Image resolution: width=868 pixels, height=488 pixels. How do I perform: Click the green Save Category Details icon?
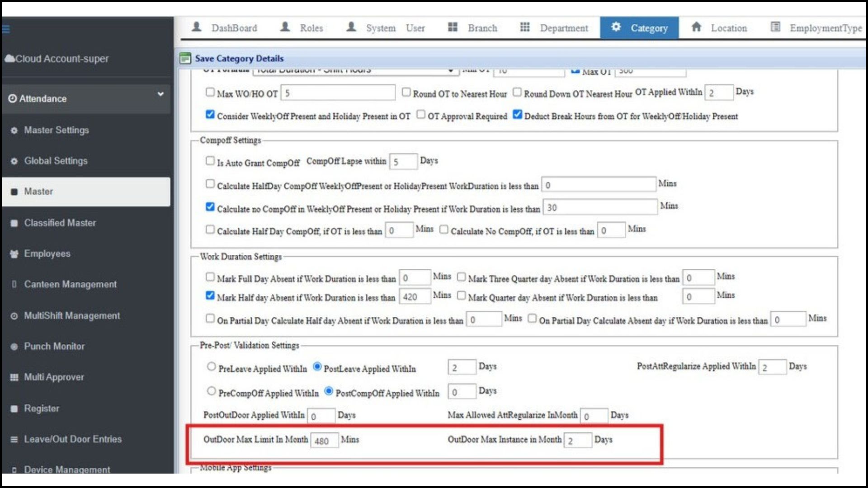tap(185, 58)
